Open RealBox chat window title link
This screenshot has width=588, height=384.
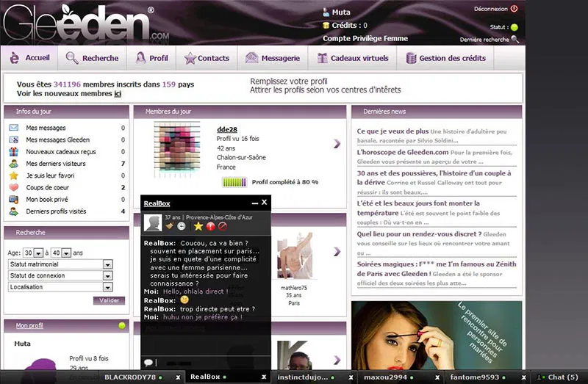pos(157,203)
